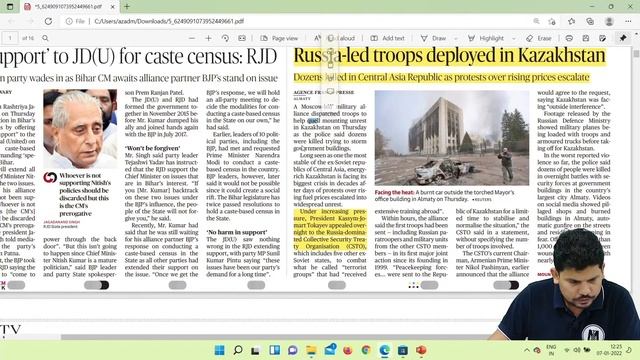Open a new browser tab
Screen dimensions: 640x360
pyautogui.click(x=127, y=7)
